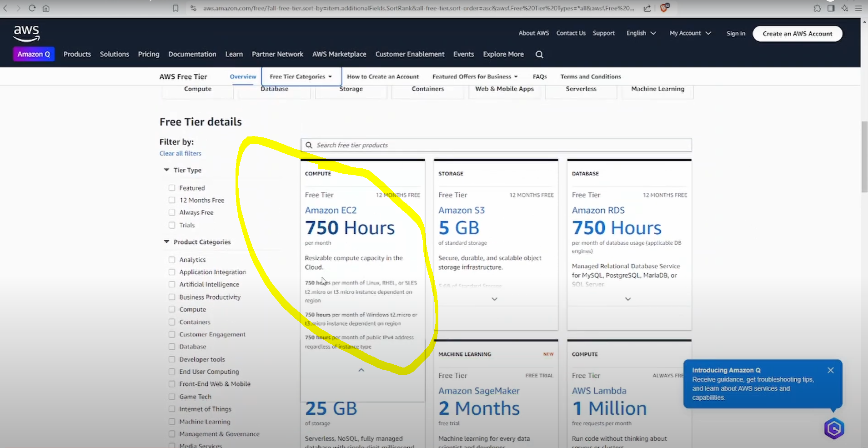Click browser home icon
Screen dimensions: 868x448
(46, 8)
